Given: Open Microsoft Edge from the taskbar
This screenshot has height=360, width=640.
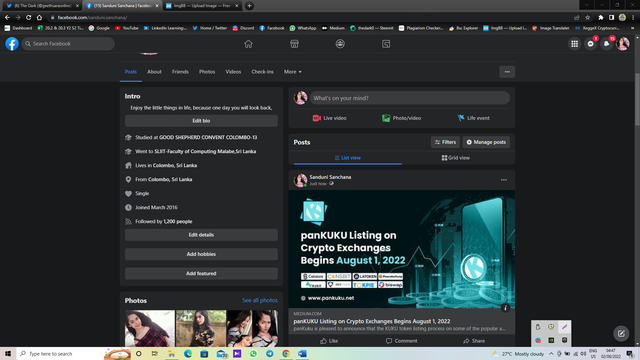Looking at the screenshot, I should (x=188, y=353).
